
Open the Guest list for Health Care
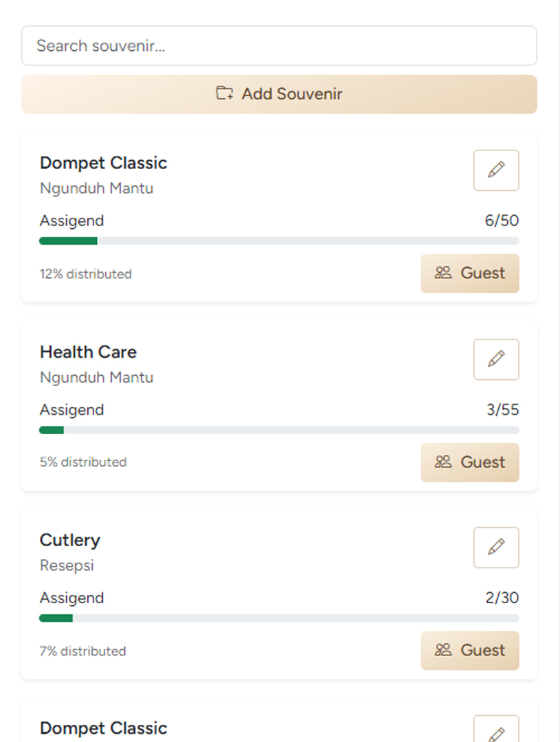click(x=470, y=462)
